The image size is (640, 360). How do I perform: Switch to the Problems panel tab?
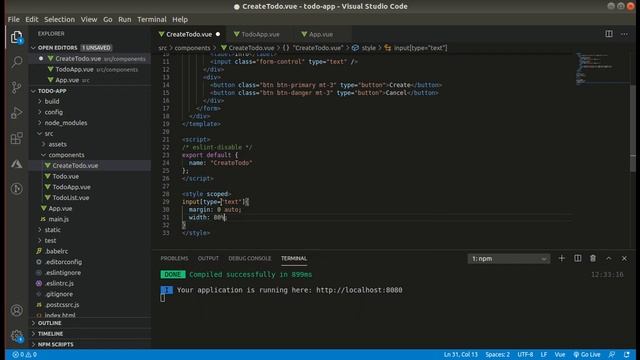point(174,258)
